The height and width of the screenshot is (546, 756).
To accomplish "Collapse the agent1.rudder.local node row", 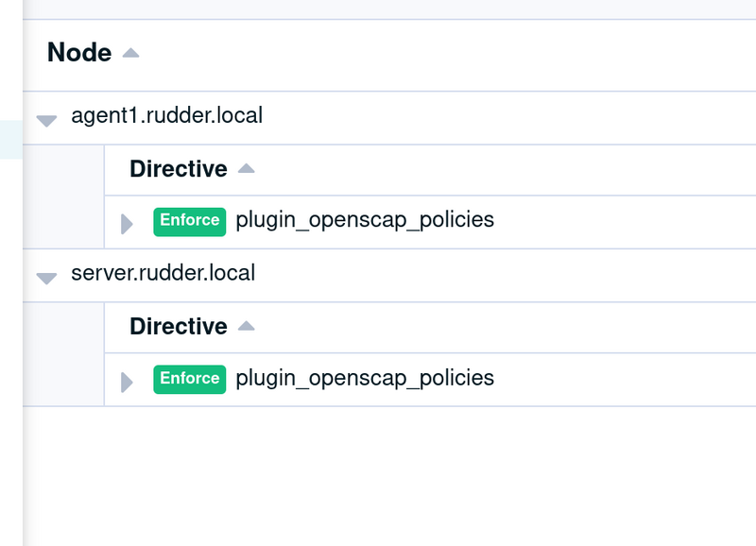I will coord(46,121).
